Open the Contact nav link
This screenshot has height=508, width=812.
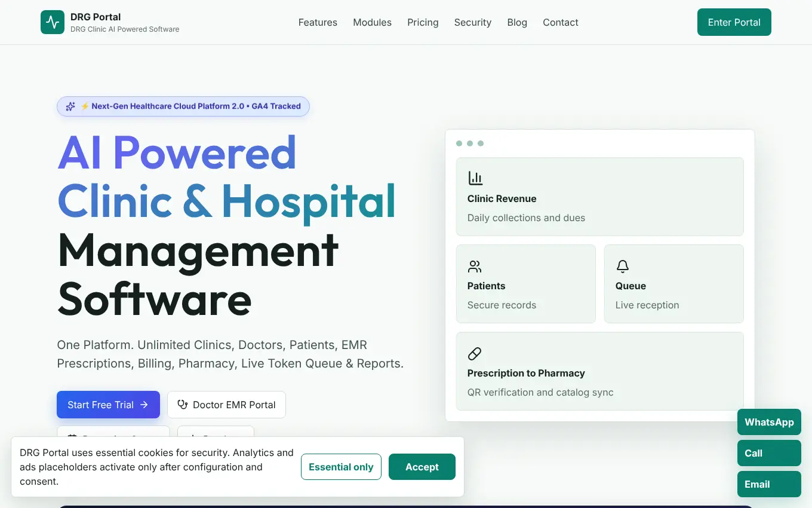tap(560, 22)
